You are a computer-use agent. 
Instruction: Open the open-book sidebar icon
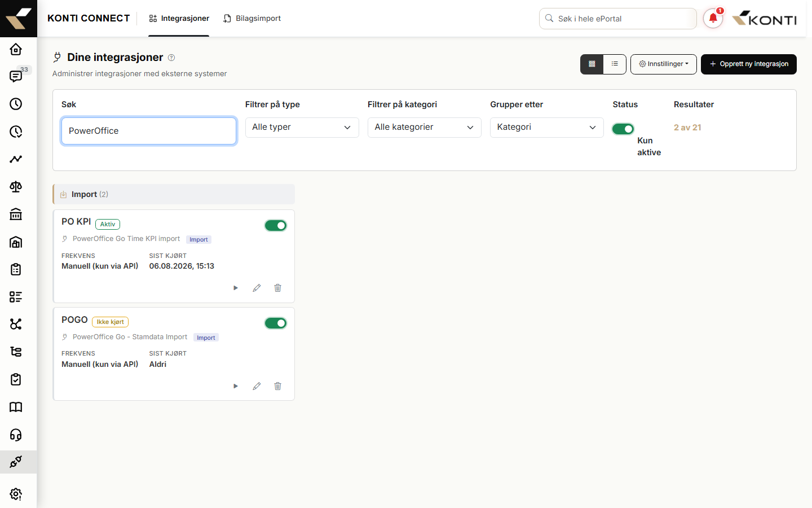pos(16,407)
